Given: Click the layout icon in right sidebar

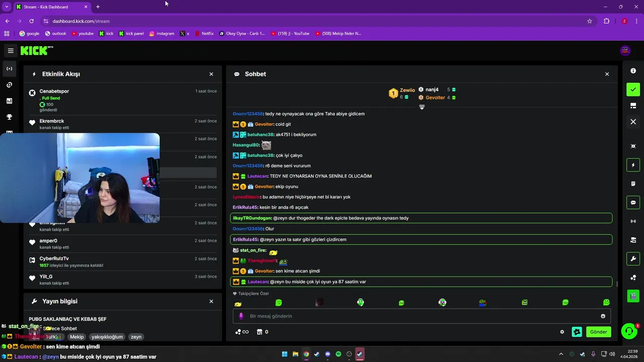Looking at the screenshot, I should pyautogui.click(x=633, y=106).
